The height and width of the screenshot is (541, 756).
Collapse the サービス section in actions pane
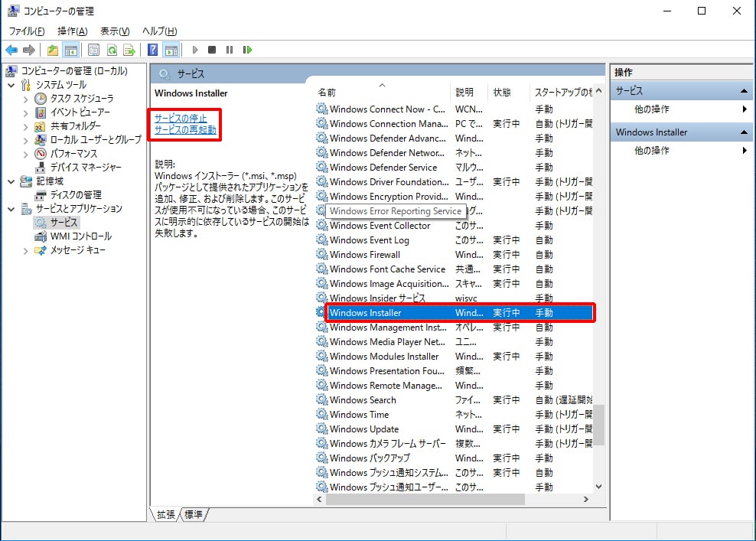tap(744, 90)
